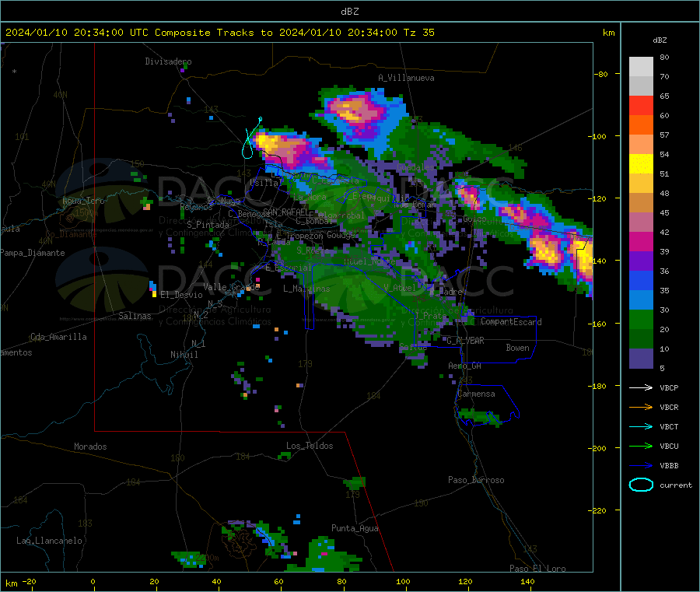The width and height of the screenshot is (700, 592).
Task: Click the 'Lag.Llancanelo' map label
Action: (49, 541)
